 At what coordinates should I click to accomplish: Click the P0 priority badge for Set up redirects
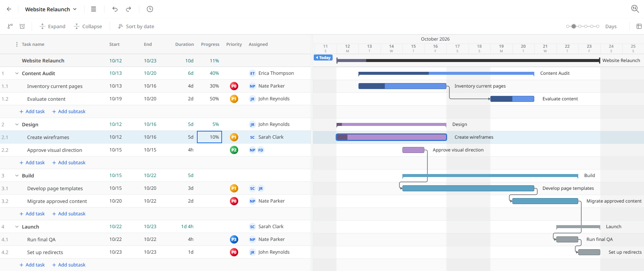coord(234,252)
